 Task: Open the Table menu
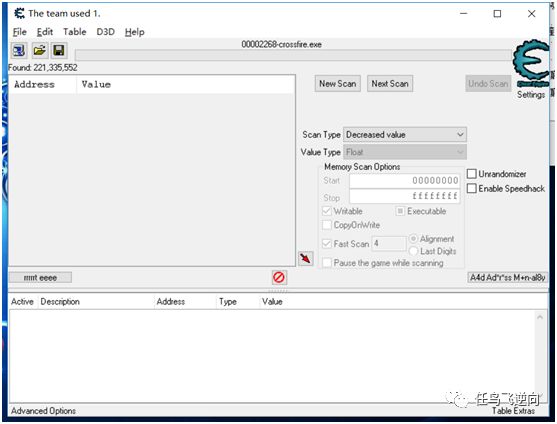point(75,32)
